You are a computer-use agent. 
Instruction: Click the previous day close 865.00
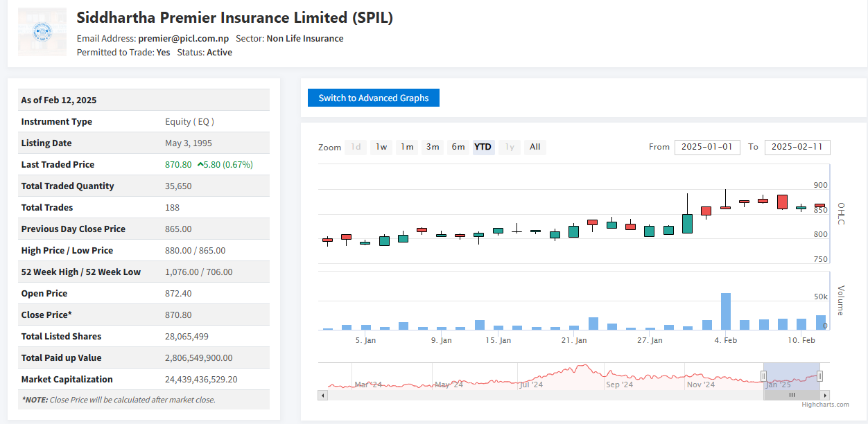pos(178,229)
